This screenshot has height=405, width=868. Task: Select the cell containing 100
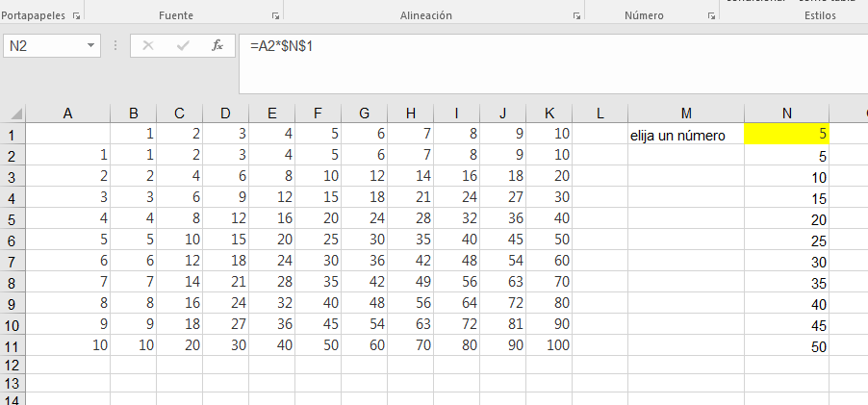click(549, 346)
